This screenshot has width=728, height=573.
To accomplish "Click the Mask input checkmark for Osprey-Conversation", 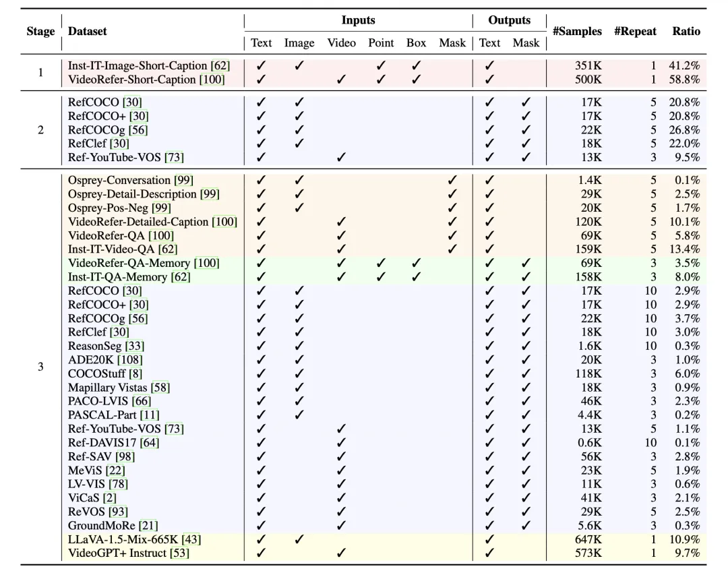I will (x=452, y=180).
